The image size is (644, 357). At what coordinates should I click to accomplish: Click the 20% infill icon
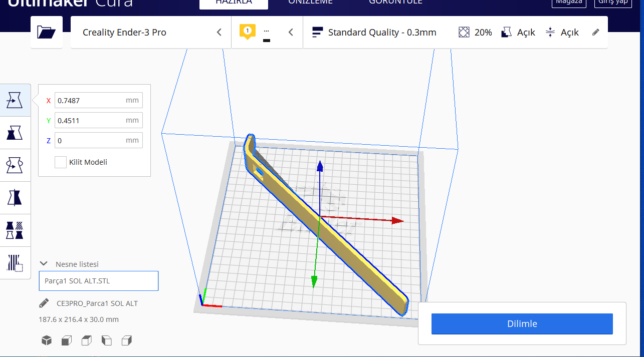point(464,33)
